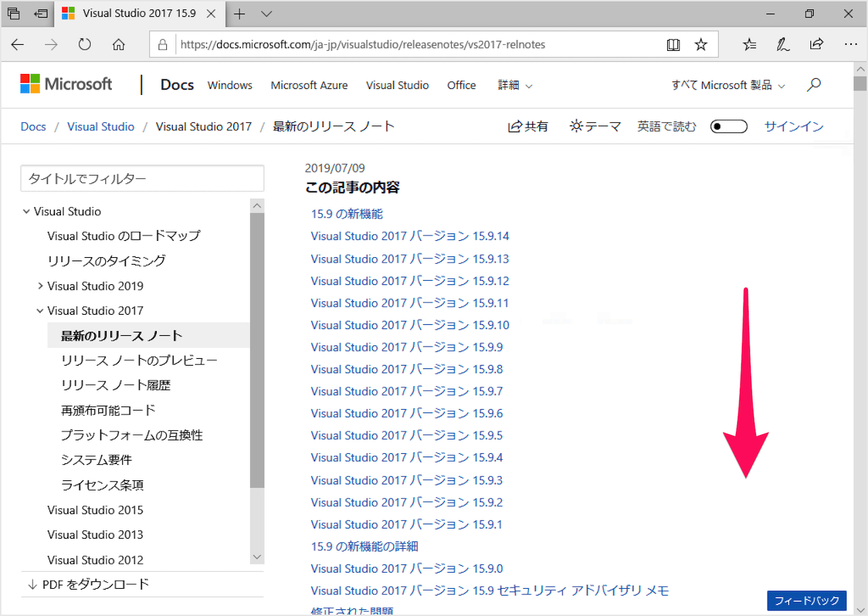The width and height of the screenshot is (868, 616).
Task: Click the forward navigation arrow
Action: pyautogui.click(x=51, y=45)
